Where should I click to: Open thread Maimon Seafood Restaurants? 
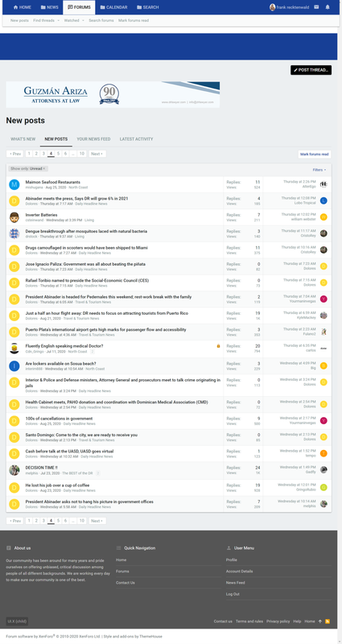53,182
